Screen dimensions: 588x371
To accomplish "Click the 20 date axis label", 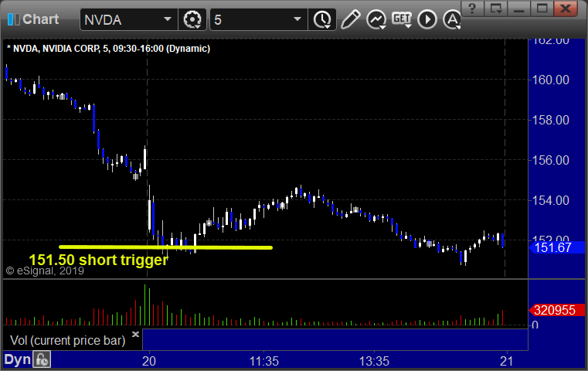I will tap(149, 361).
